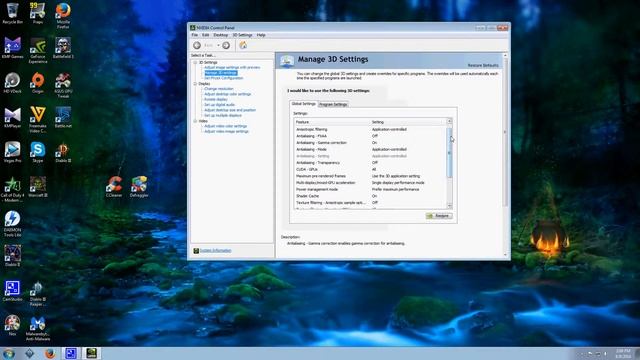Launch Diablo III Reaper of Souls shortcut

[x=38, y=293]
